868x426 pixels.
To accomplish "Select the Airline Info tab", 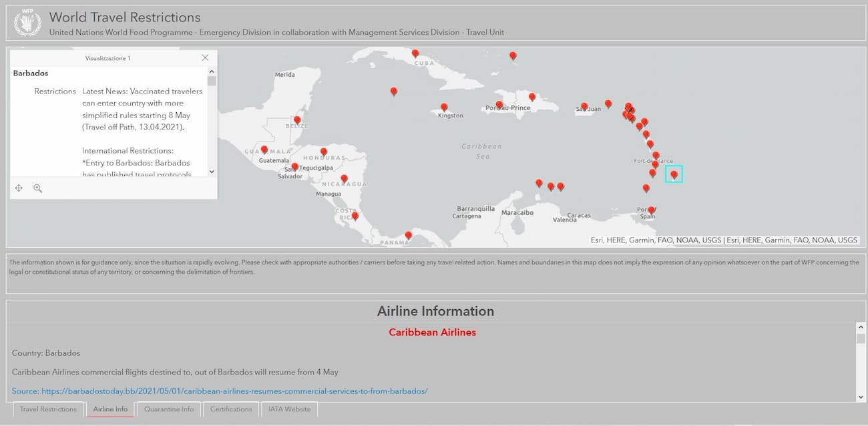I will 110,409.
